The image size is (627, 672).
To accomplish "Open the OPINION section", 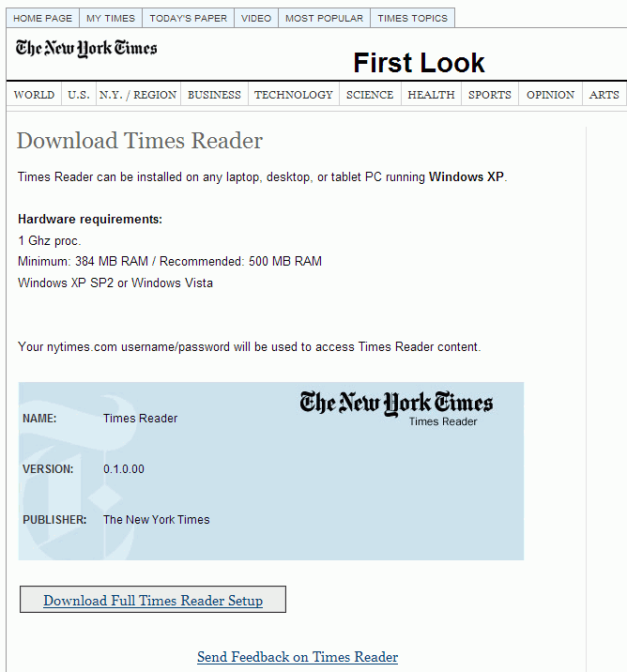I will click(x=550, y=94).
